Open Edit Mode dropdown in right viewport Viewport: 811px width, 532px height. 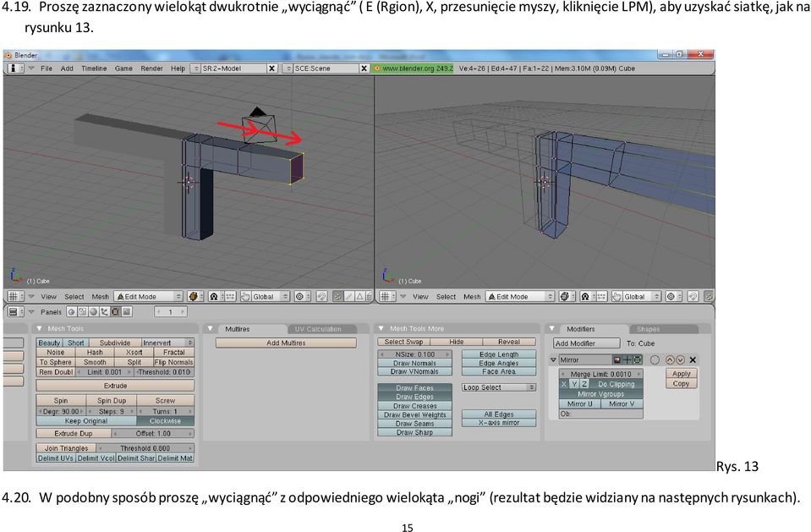point(520,297)
